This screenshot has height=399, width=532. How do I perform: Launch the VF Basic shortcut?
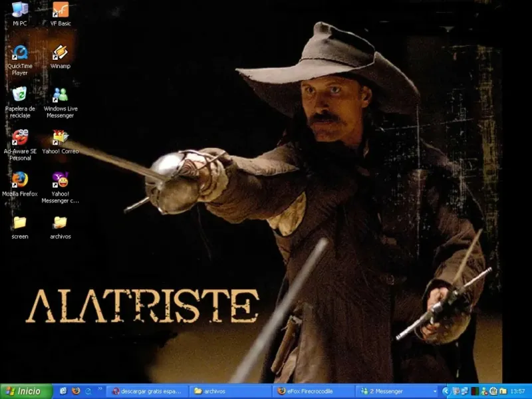click(x=61, y=13)
